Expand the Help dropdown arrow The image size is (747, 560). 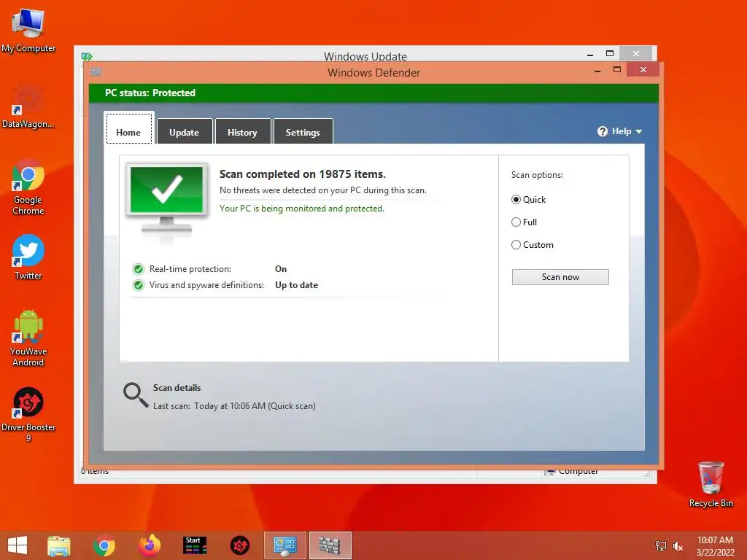pos(639,131)
